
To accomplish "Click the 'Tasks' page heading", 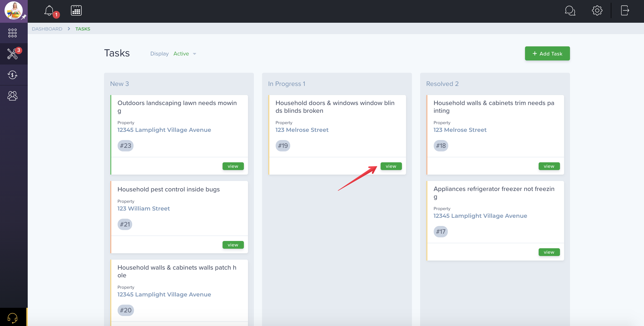I will [x=117, y=53].
